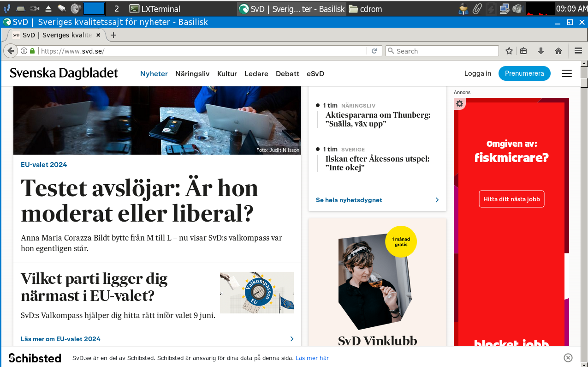Open the eSvD section
The width and height of the screenshot is (588, 367).
tap(315, 73)
